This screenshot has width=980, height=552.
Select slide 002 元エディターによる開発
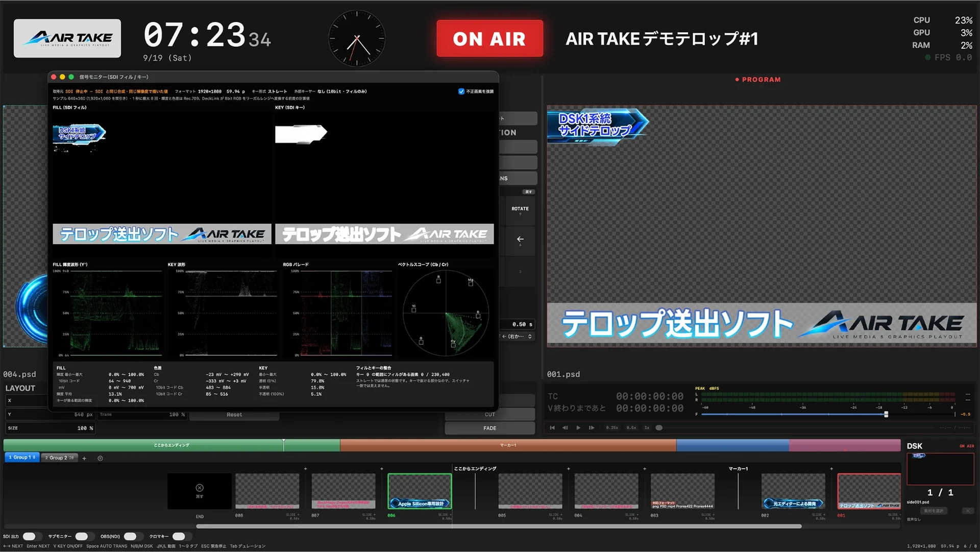793,491
